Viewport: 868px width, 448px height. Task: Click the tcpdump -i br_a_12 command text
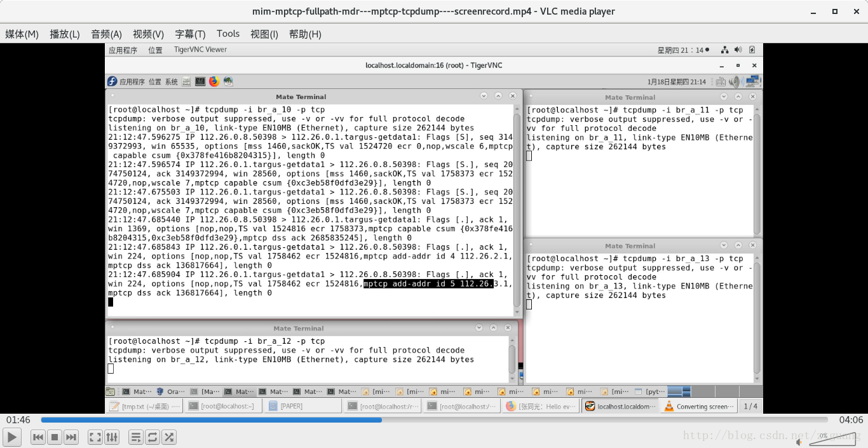pos(265,341)
